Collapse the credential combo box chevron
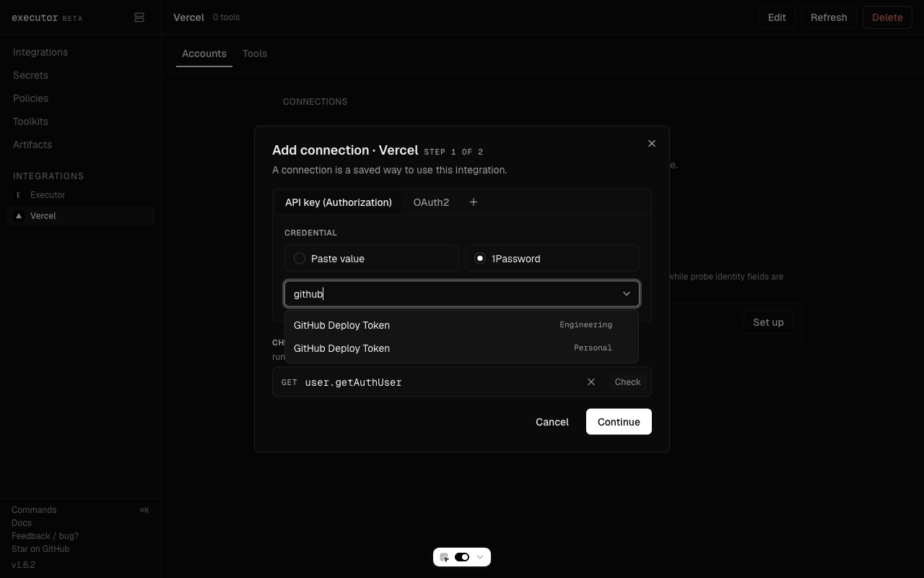924x578 pixels. pyautogui.click(x=627, y=294)
